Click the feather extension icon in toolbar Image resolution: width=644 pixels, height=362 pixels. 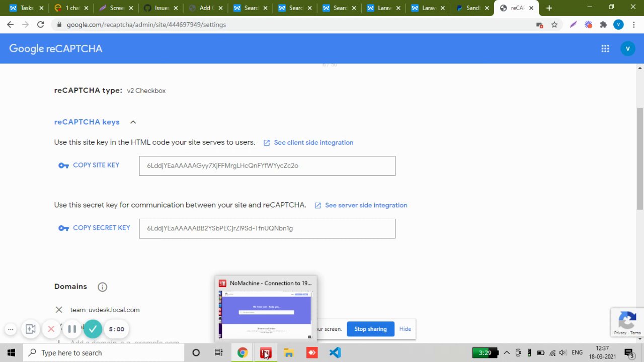pos(573,25)
